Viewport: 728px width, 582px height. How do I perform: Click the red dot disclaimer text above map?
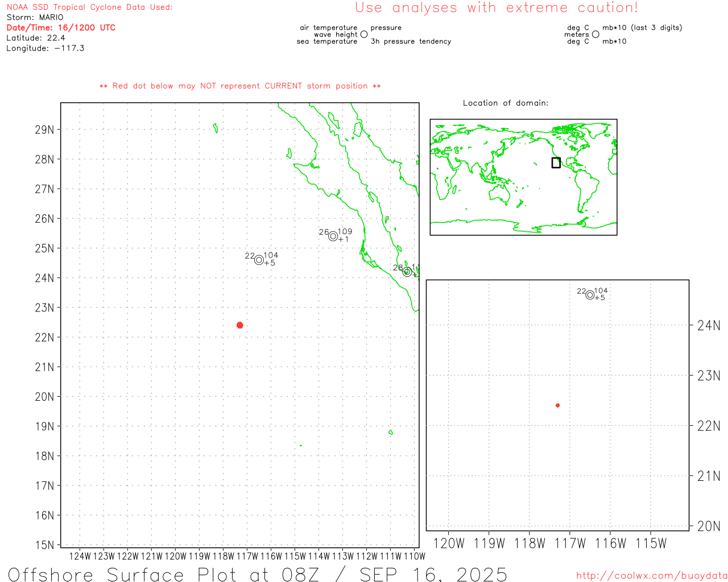240,86
